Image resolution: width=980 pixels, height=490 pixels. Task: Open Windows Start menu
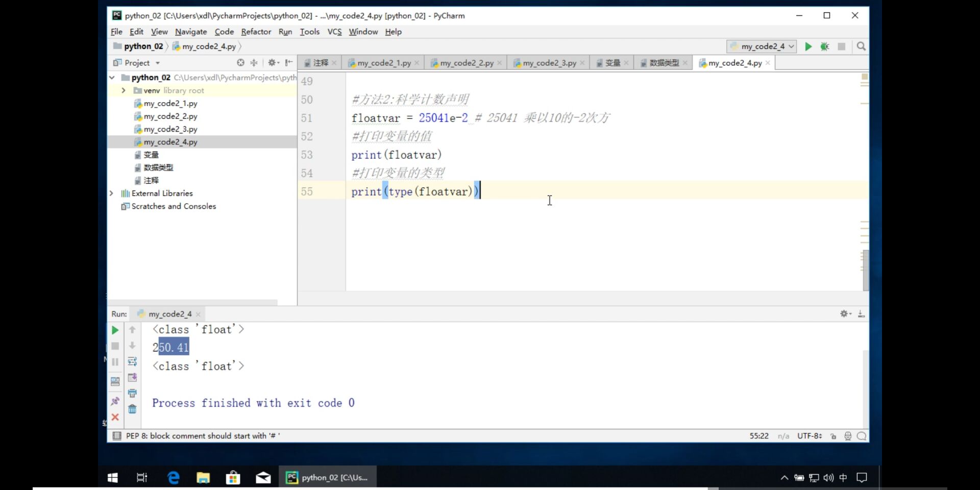113,478
